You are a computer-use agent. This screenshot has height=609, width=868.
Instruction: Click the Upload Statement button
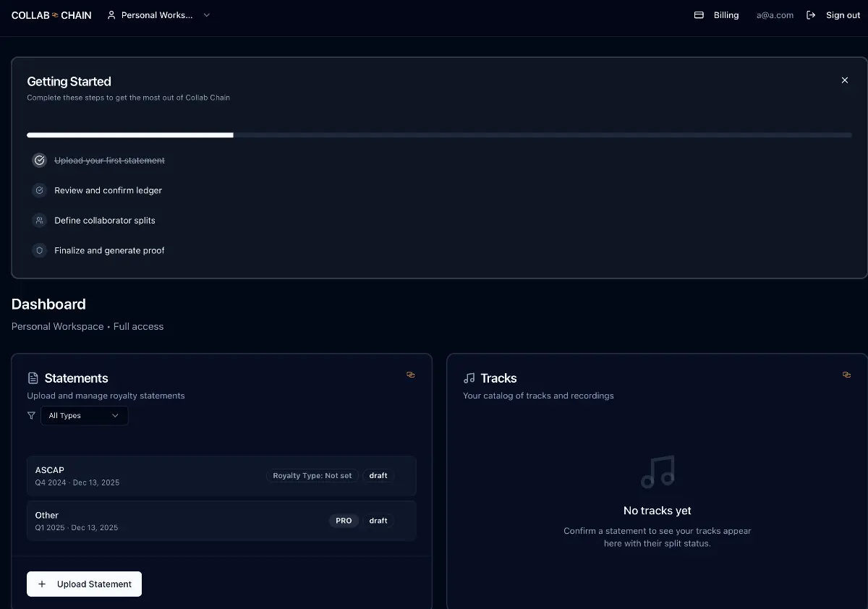pyautogui.click(x=84, y=584)
